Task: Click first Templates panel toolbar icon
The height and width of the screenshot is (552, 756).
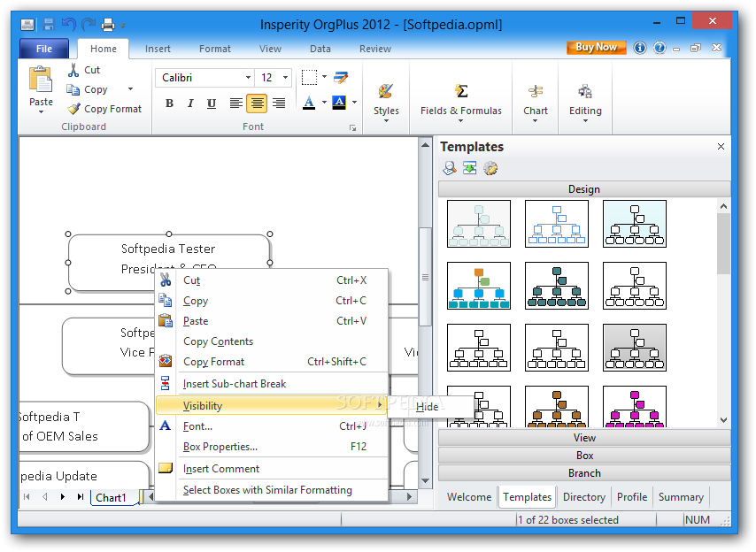Action: [450, 168]
